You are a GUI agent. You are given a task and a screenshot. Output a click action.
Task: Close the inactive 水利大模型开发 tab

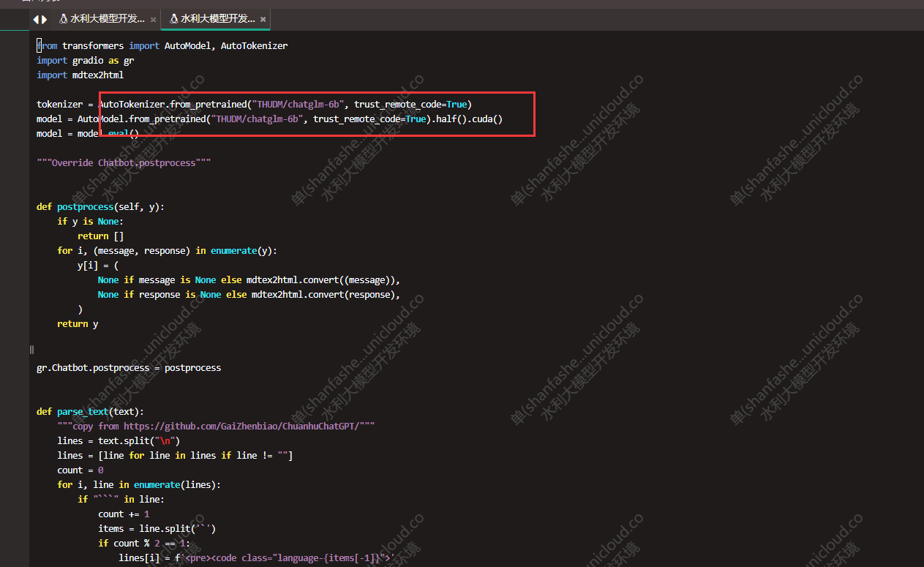pos(153,20)
